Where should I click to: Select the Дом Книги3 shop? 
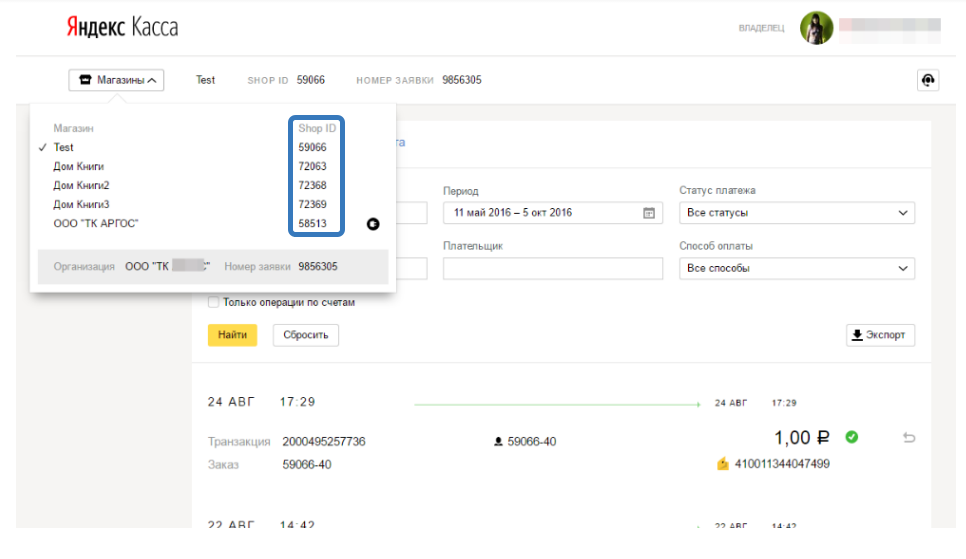(81, 205)
